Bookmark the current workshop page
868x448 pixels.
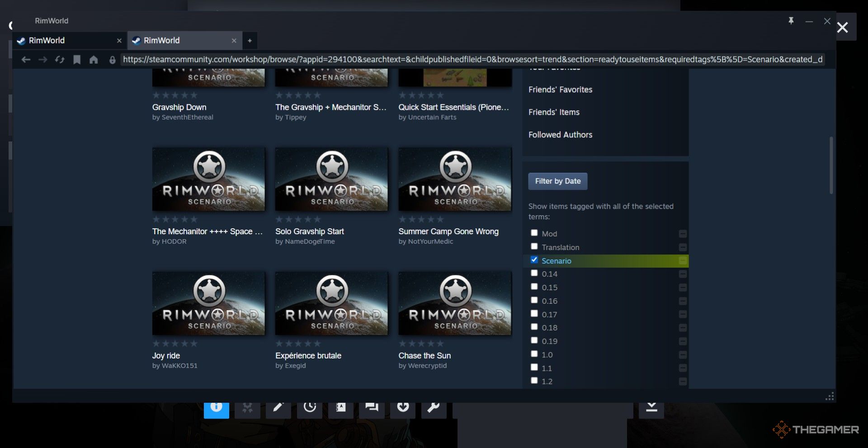[x=77, y=60]
